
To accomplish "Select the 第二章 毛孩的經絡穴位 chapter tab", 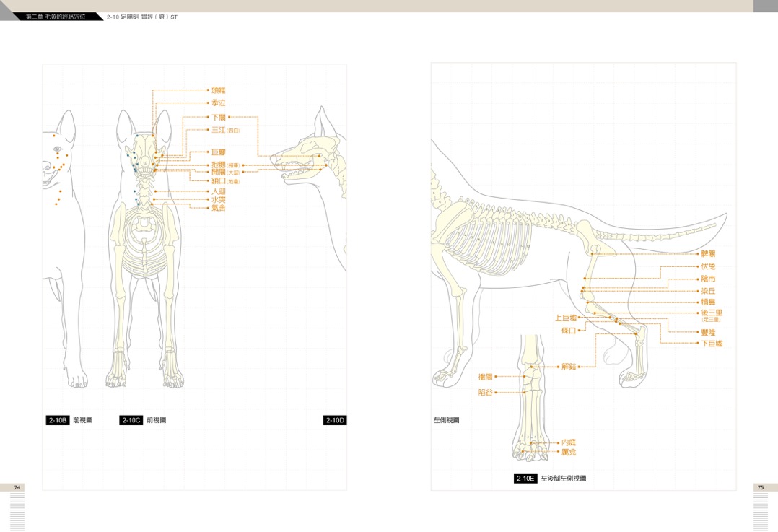I will coord(55,17).
